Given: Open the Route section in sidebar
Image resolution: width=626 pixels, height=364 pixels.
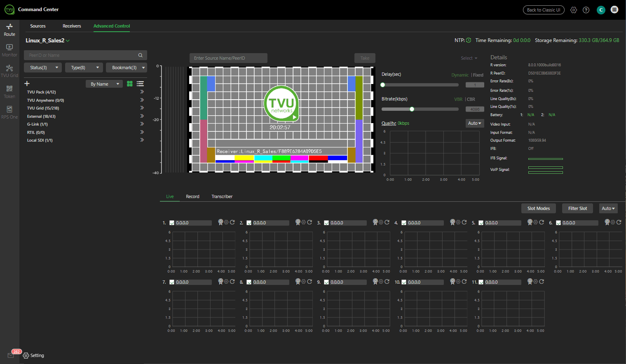Looking at the screenshot, I should pyautogui.click(x=9, y=30).
